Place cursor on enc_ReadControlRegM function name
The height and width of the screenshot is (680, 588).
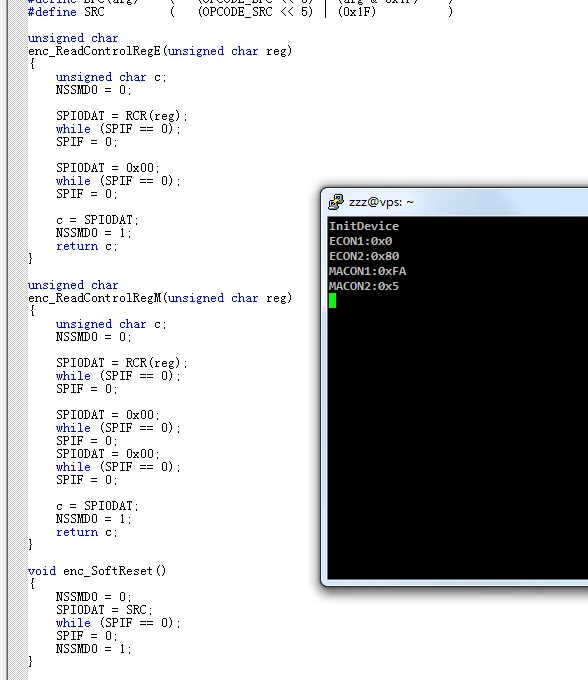click(95, 298)
